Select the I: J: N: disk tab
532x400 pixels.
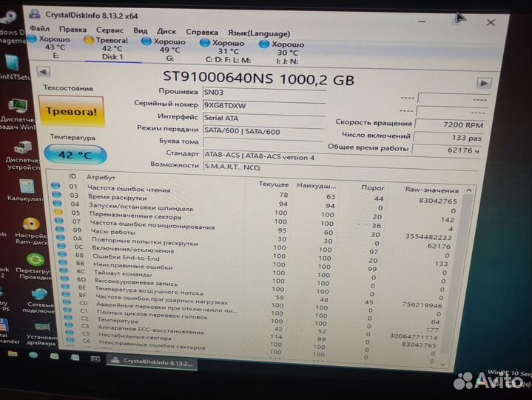[x=283, y=53]
